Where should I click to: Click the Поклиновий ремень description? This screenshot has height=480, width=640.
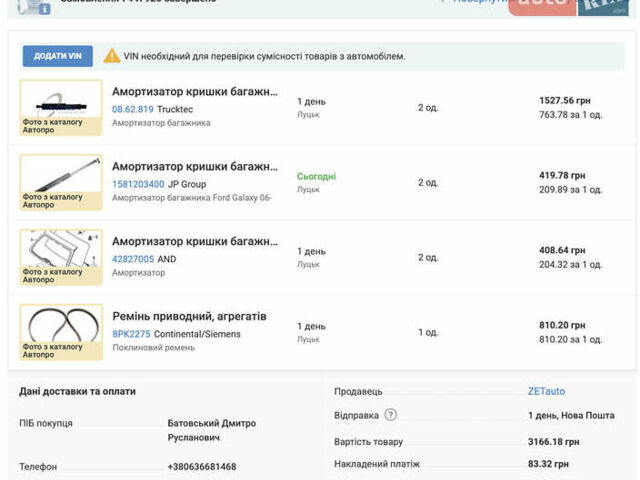click(x=153, y=348)
